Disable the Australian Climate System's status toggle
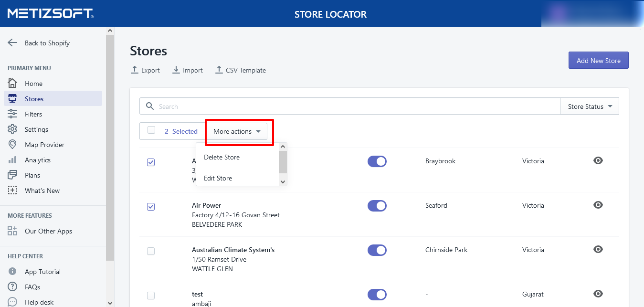Image resolution: width=644 pixels, height=307 pixels. pyautogui.click(x=377, y=250)
